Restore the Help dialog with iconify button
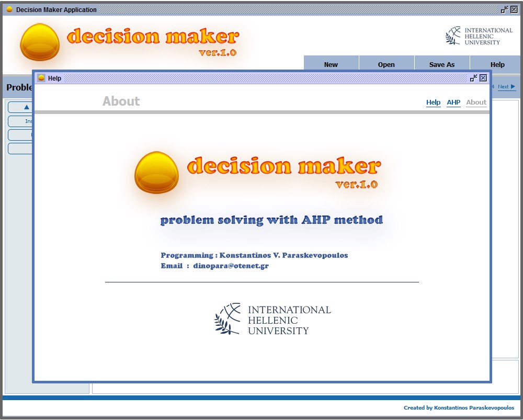The width and height of the screenshot is (523, 420). pyautogui.click(x=473, y=78)
